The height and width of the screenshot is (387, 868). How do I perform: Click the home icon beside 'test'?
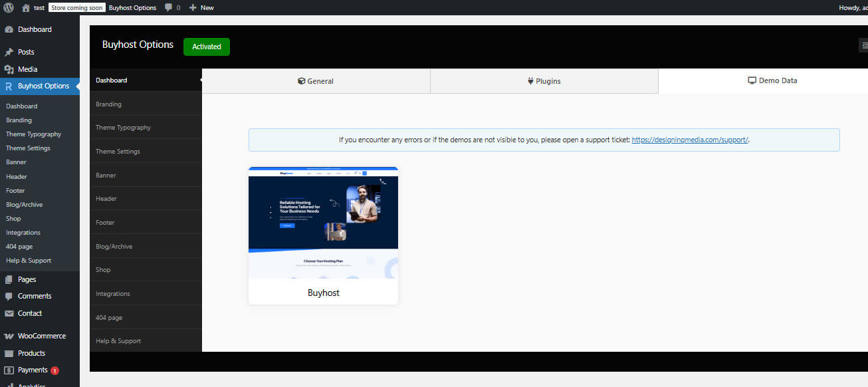(x=26, y=8)
